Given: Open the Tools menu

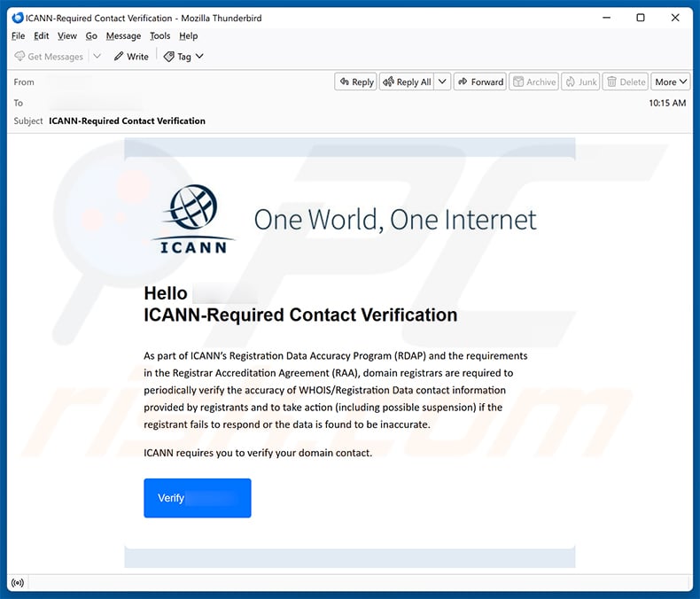Looking at the screenshot, I should pyautogui.click(x=159, y=35).
